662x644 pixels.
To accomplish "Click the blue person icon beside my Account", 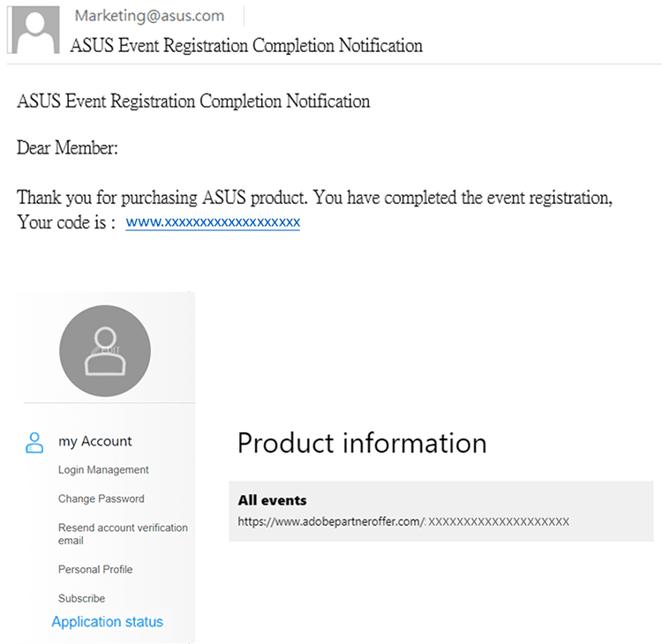I will coord(34,442).
